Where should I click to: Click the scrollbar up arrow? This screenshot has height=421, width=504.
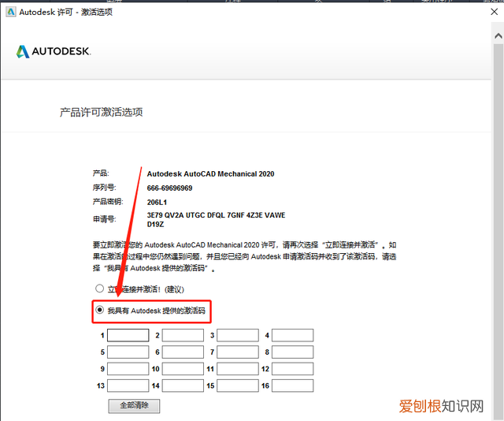498,35
